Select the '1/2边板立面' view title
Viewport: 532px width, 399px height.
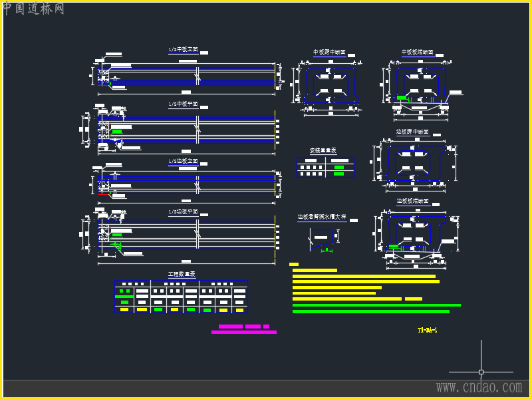(184, 161)
